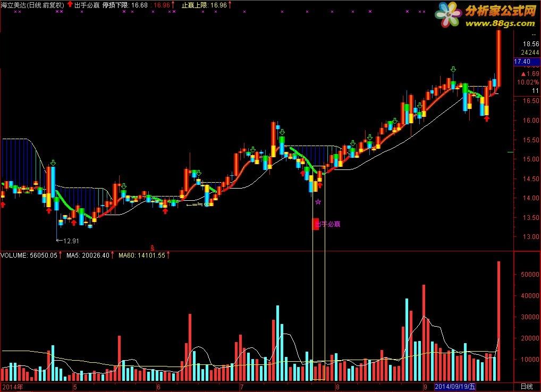Click the month 5 marker on time axis

[x=75, y=387]
